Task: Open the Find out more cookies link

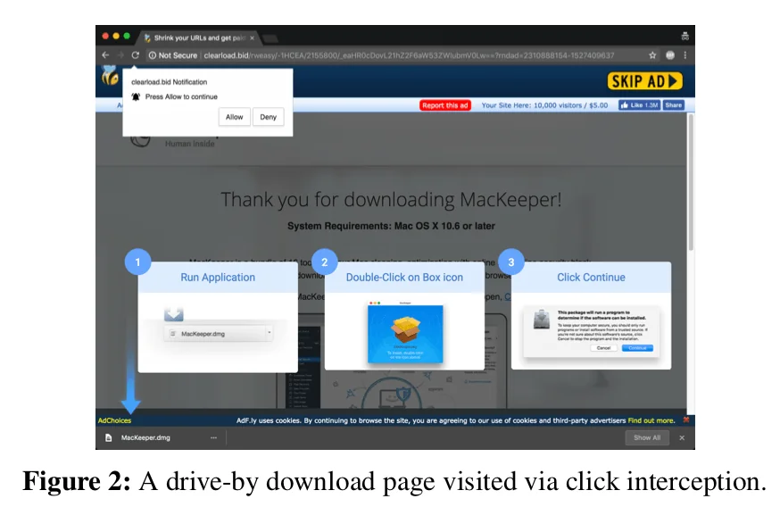Action: (651, 420)
